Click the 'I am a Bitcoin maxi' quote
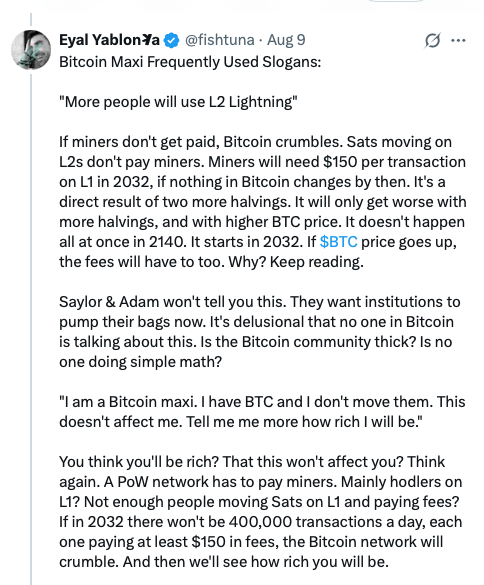This screenshot has height=585, width=484. point(262,412)
